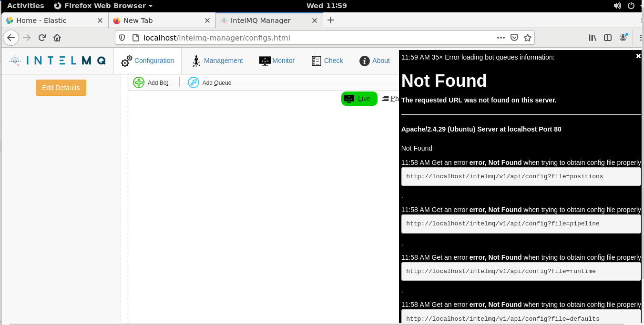Click the About info icon
This screenshot has height=325, width=644.
365,61
